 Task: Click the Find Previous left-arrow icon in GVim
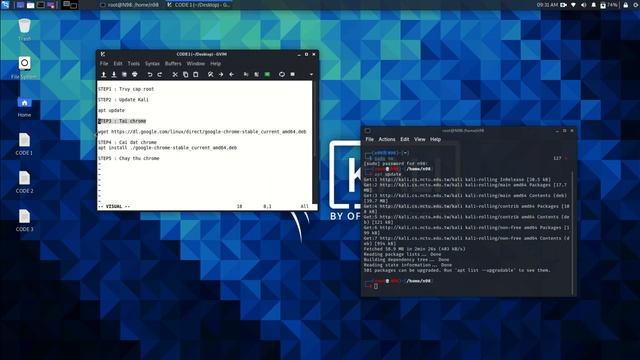[x=231, y=74]
